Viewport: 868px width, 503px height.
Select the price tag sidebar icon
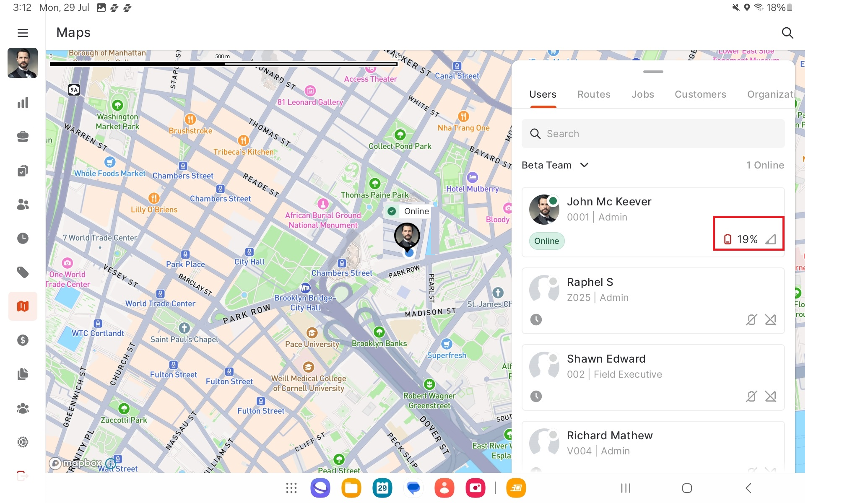click(23, 272)
